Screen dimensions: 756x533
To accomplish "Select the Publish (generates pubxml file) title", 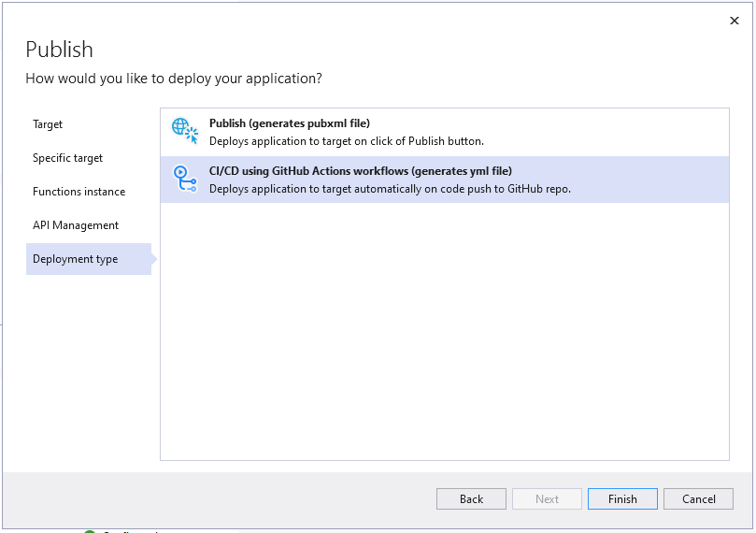I will click(x=290, y=123).
